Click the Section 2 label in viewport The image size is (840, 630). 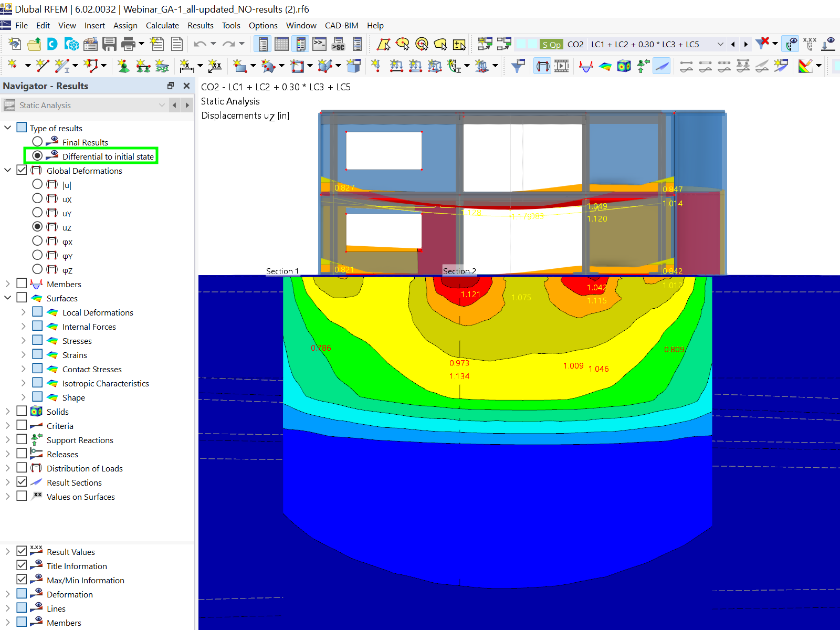[x=459, y=271]
